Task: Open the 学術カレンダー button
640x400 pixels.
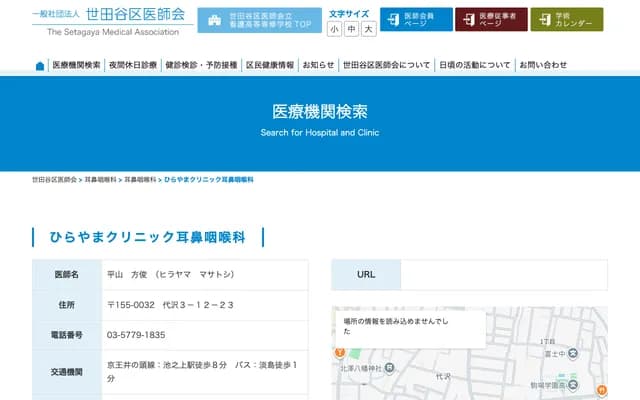Action: pyautogui.click(x=566, y=20)
